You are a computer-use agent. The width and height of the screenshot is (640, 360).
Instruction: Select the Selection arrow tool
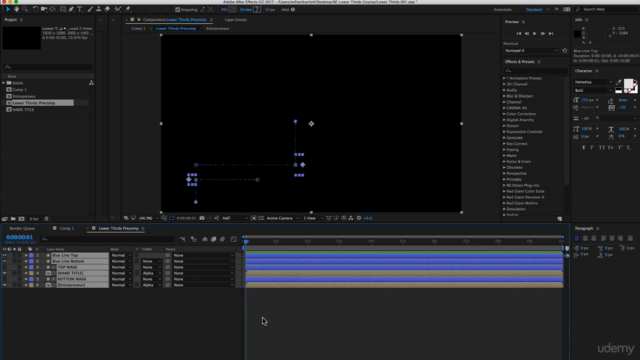click(8, 9)
